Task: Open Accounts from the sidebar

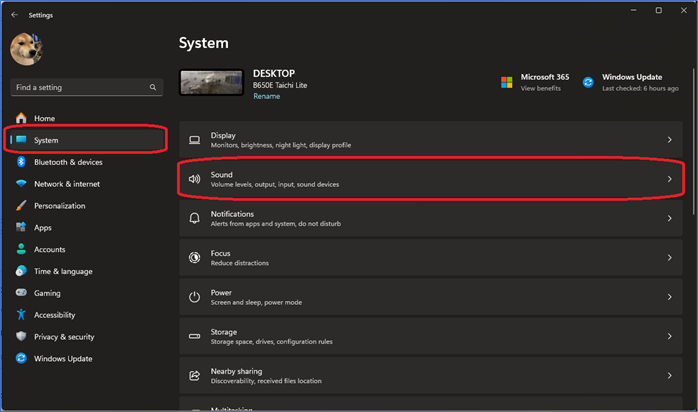Action: 49,250
